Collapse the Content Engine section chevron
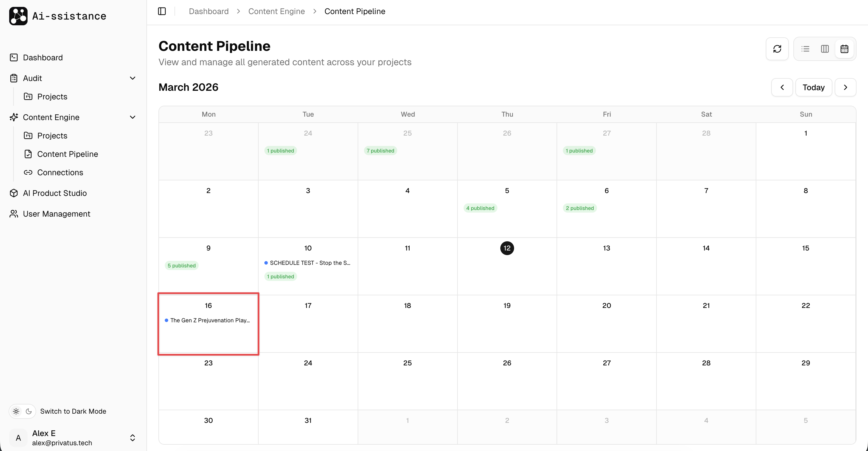This screenshot has width=868, height=451. point(133,117)
